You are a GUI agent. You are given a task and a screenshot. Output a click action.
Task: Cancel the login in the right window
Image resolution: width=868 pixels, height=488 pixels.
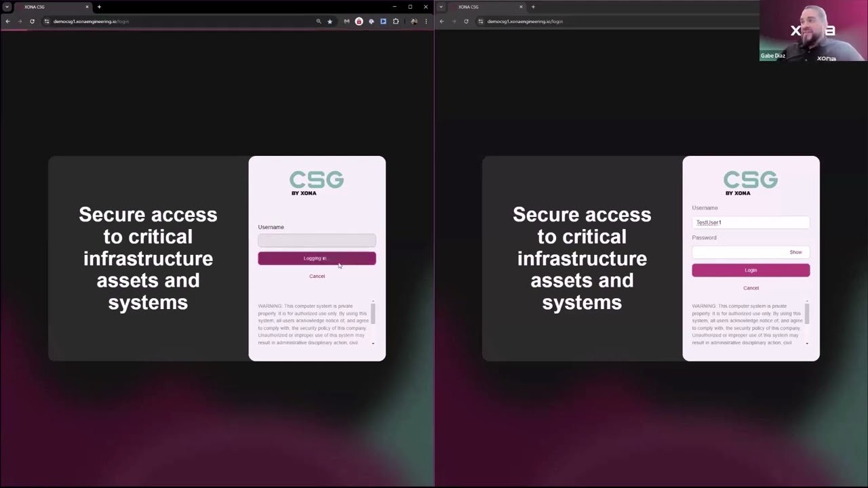pos(751,288)
